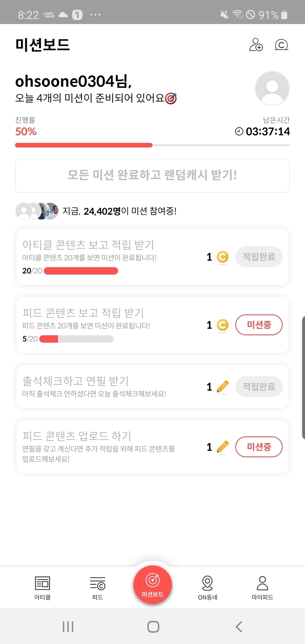The height and width of the screenshot is (644, 305).
Task: Switch to the 피드 tab
Action: pos(97,587)
